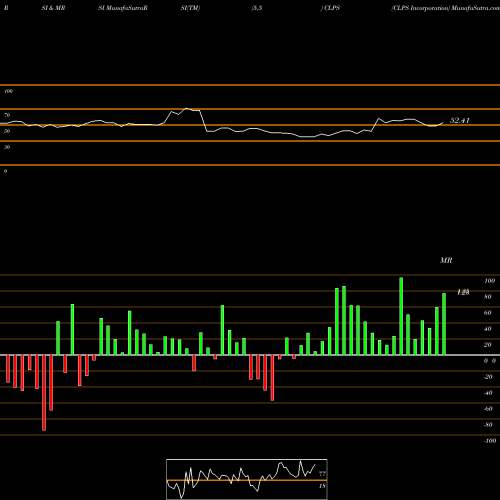
Task: Select the last green MR bar on right
Action: [444, 324]
